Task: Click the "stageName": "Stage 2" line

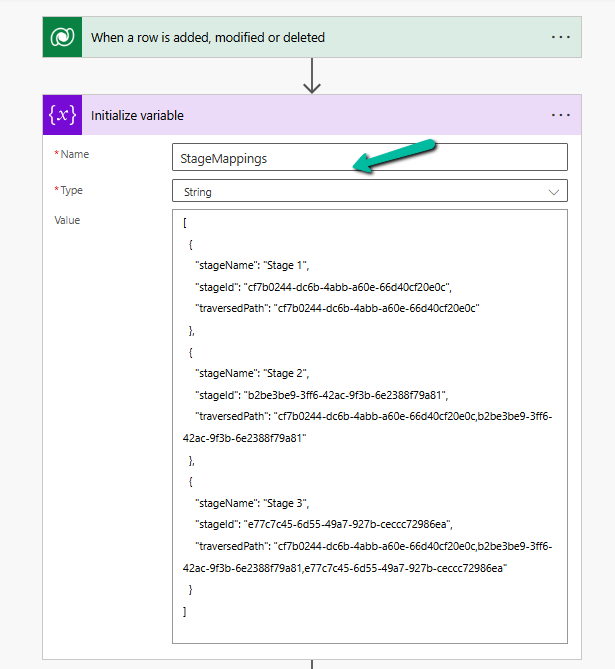Action: tap(252, 373)
